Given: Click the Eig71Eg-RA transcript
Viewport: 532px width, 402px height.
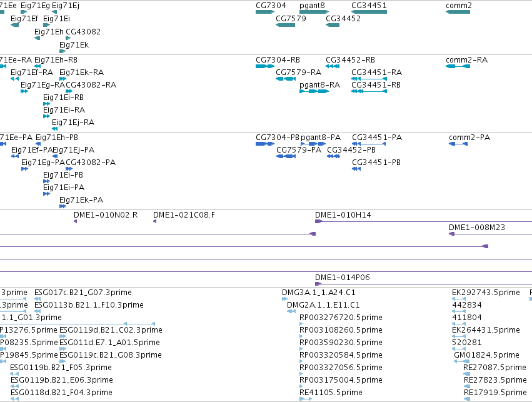Looking at the screenshot, I should (x=24, y=91).
